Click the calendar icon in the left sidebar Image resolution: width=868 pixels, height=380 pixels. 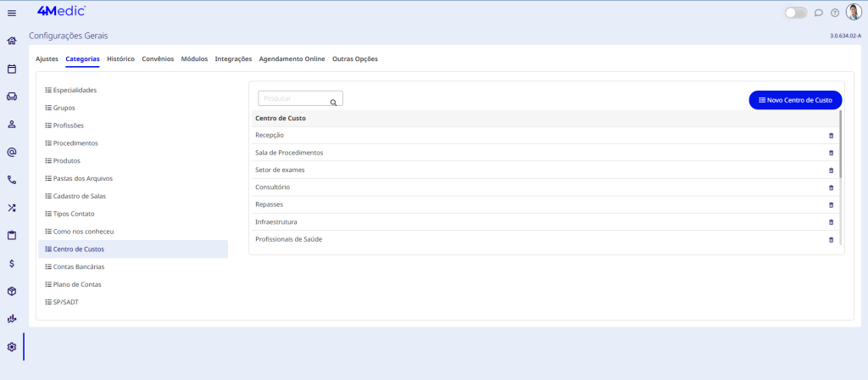[x=12, y=69]
